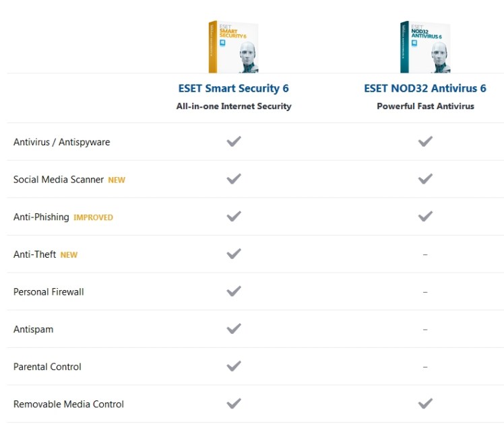The image size is (504, 424).
Task: Click the NEW badge beside Anti-Theft
Action: coord(69,255)
